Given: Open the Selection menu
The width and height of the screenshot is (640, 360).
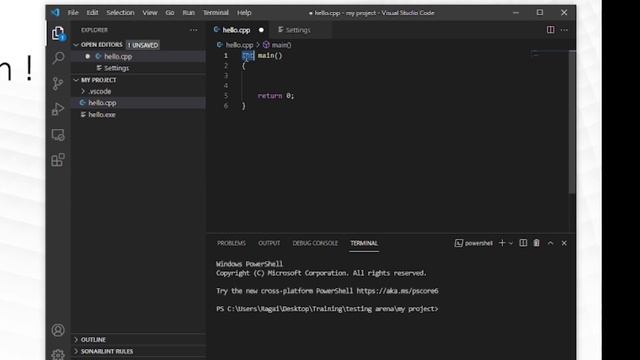Looking at the screenshot, I should pos(120,13).
